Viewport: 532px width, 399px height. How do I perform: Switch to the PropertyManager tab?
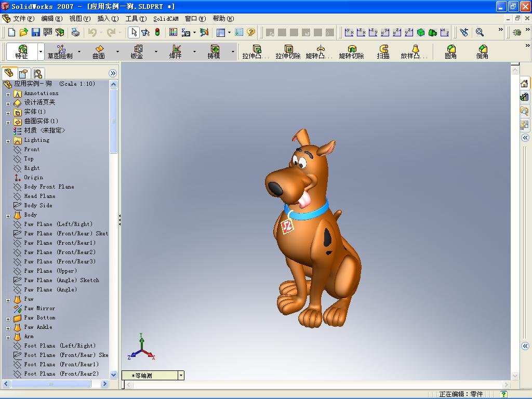tap(23, 74)
